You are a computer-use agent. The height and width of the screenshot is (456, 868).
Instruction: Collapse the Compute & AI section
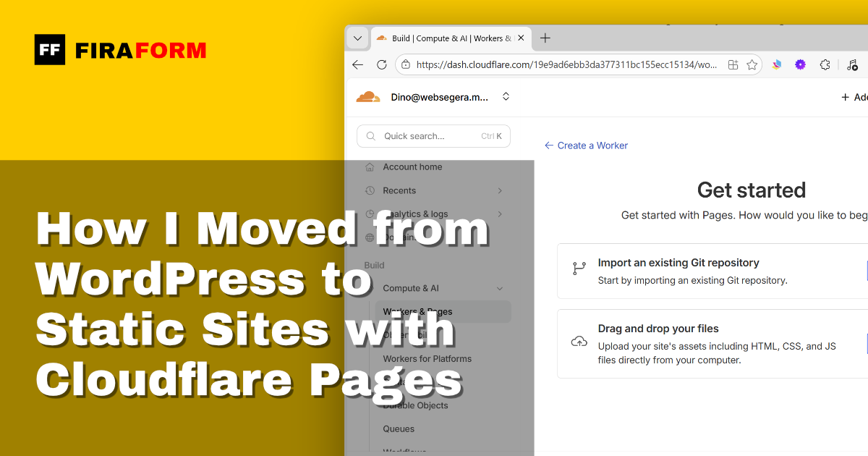click(499, 288)
